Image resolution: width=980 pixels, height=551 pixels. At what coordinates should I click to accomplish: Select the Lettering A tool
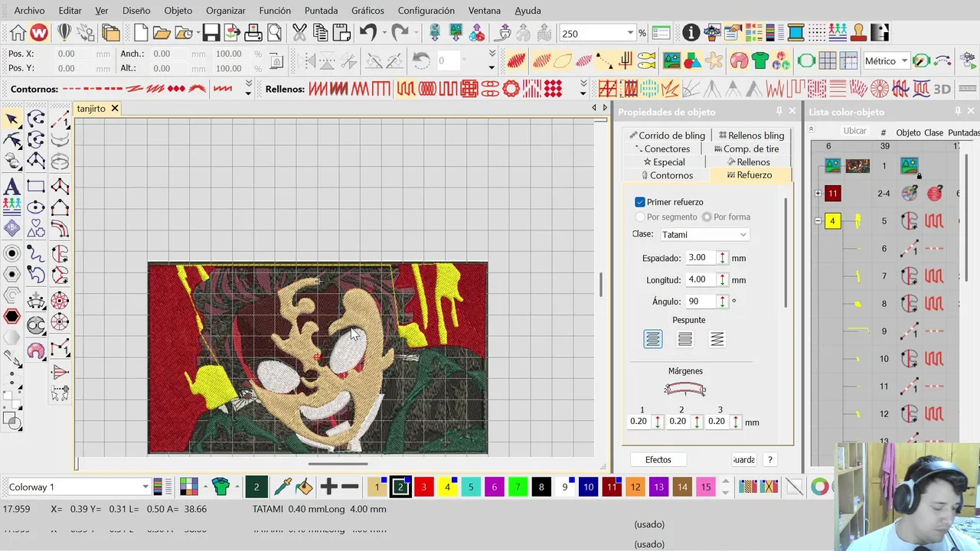(x=12, y=186)
